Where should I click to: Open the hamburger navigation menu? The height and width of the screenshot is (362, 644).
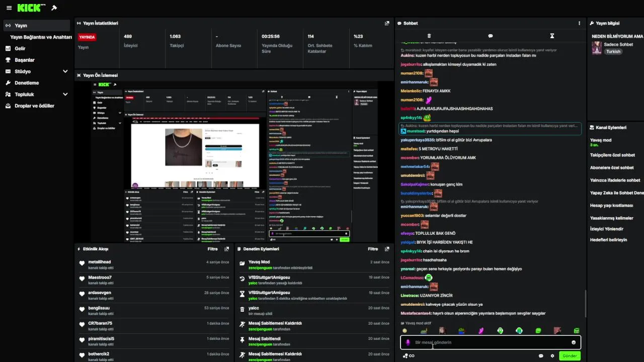tap(9, 8)
